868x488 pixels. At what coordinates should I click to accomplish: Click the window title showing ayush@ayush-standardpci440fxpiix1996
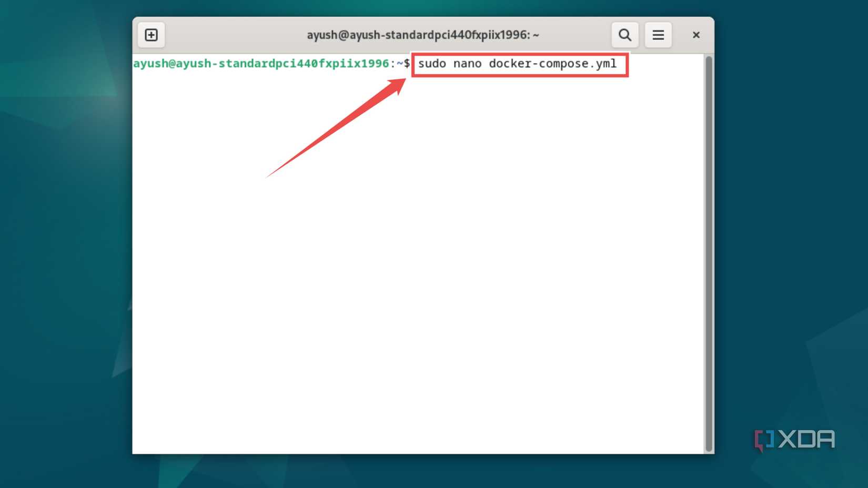pyautogui.click(x=422, y=35)
